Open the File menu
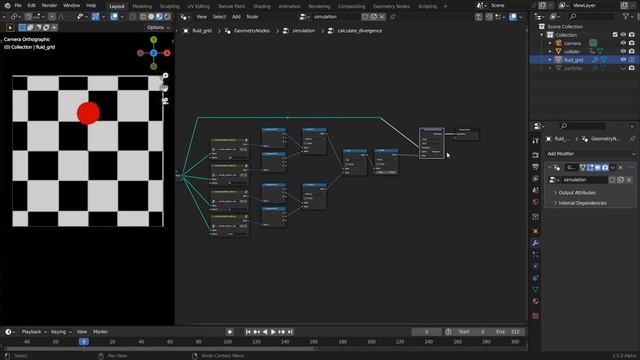The height and width of the screenshot is (360, 640). [x=18, y=6]
